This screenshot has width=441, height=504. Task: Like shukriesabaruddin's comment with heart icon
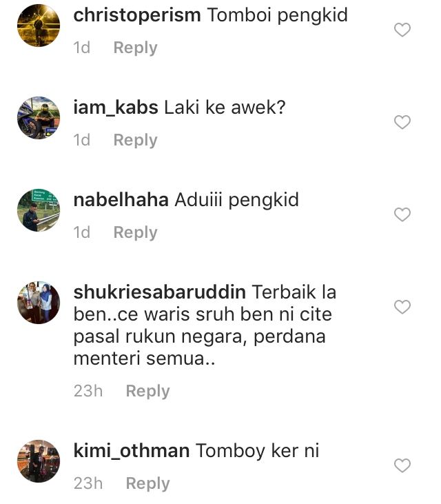coord(402,307)
